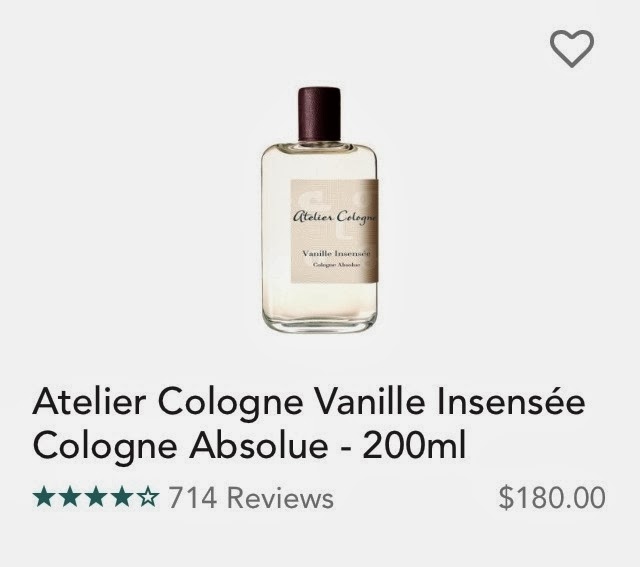Click the glass base of the bottle
The image size is (640, 567).
(319, 322)
